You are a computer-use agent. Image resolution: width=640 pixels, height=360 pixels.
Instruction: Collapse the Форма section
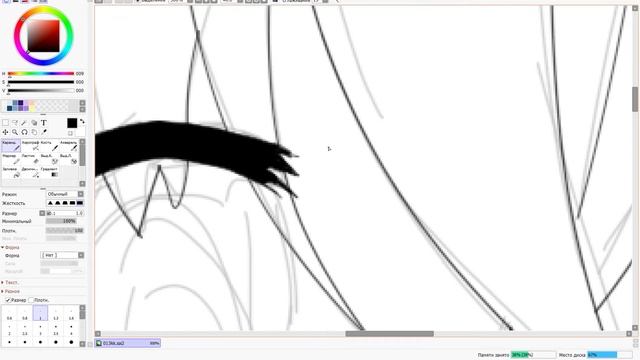tap(10, 247)
